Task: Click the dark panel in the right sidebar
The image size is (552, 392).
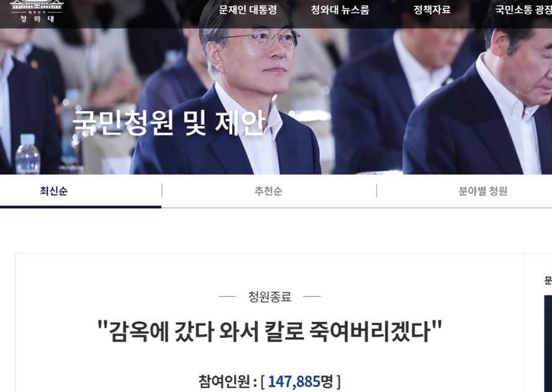Action: 548,344
